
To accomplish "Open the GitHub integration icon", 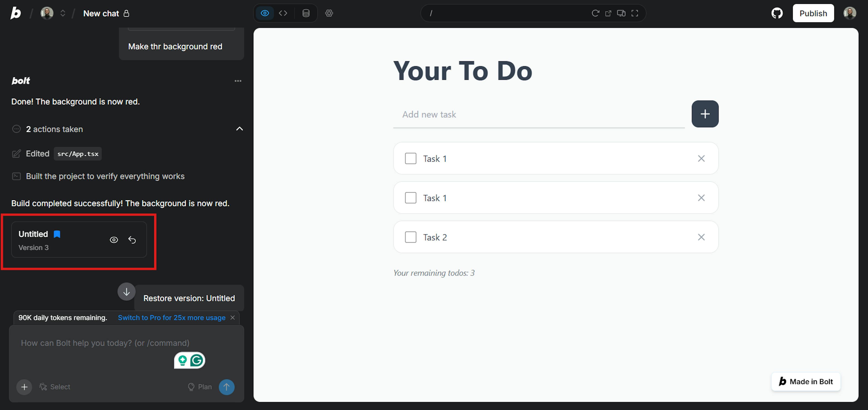I will coord(777,13).
